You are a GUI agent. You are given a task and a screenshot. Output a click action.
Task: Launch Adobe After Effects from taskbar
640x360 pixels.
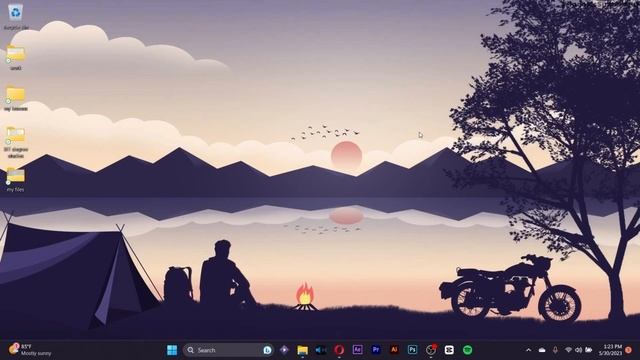tap(357, 350)
